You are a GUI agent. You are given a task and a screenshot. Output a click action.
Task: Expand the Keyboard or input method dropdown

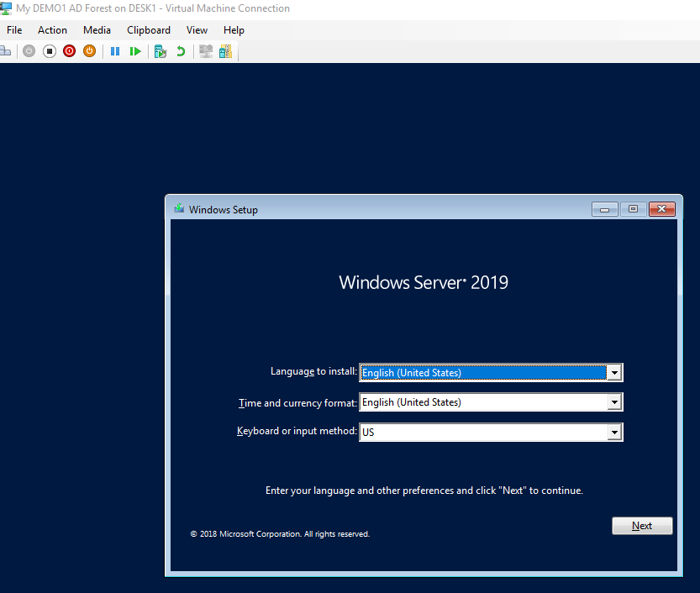pyautogui.click(x=614, y=433)
